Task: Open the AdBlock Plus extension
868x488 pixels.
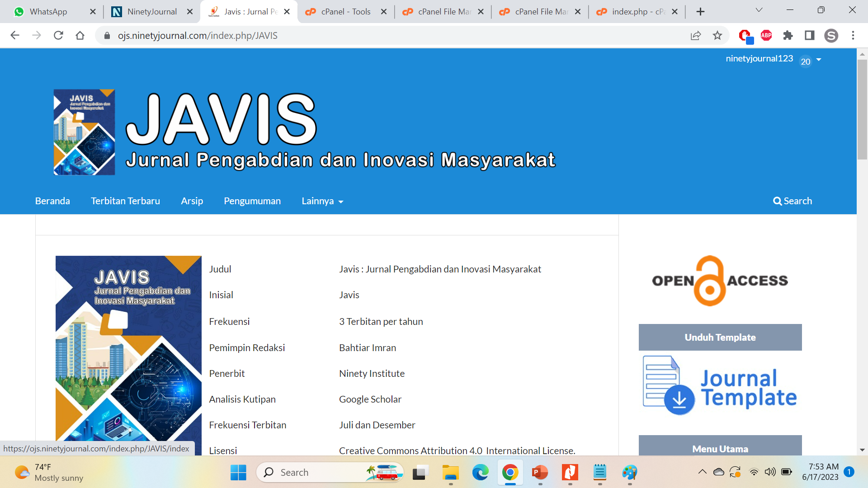Action: coord(766,35)
